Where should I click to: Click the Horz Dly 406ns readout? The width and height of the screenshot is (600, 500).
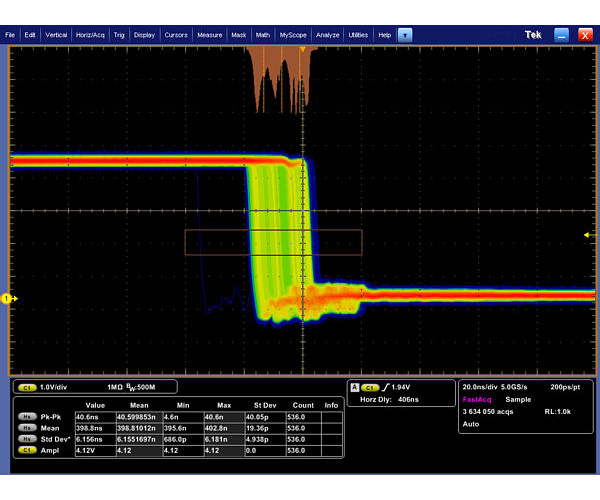(x=389, y=399)
